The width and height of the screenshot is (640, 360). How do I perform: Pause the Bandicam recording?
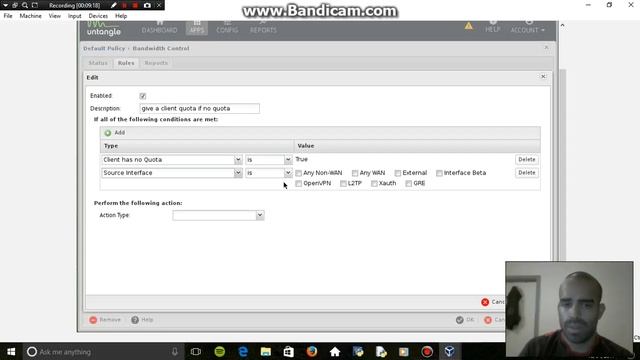click(125, 5)
